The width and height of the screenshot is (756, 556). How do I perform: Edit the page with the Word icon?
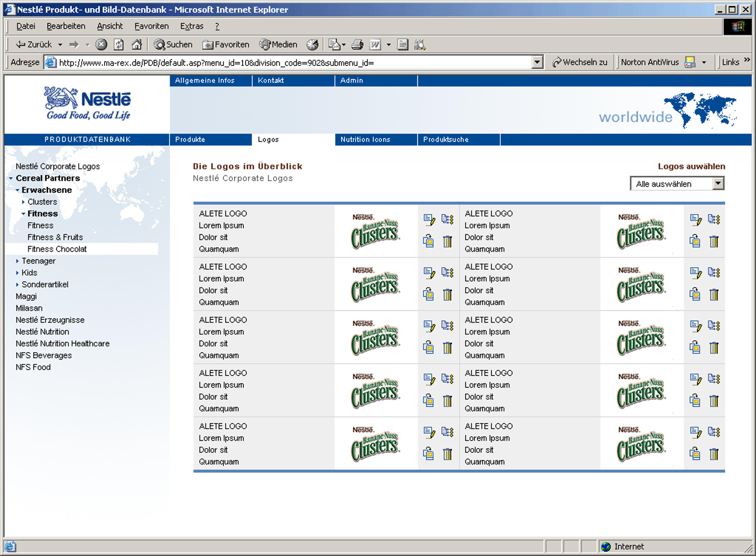[x=375, y=44]
